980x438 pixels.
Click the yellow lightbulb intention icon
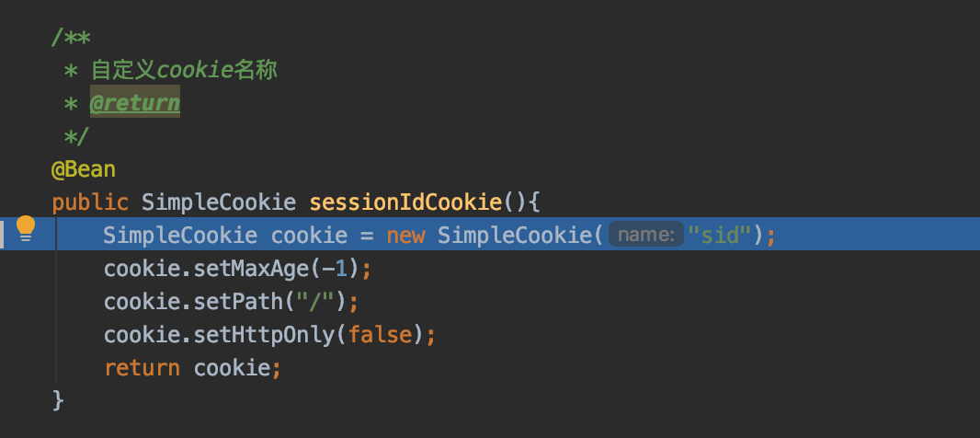26,227
